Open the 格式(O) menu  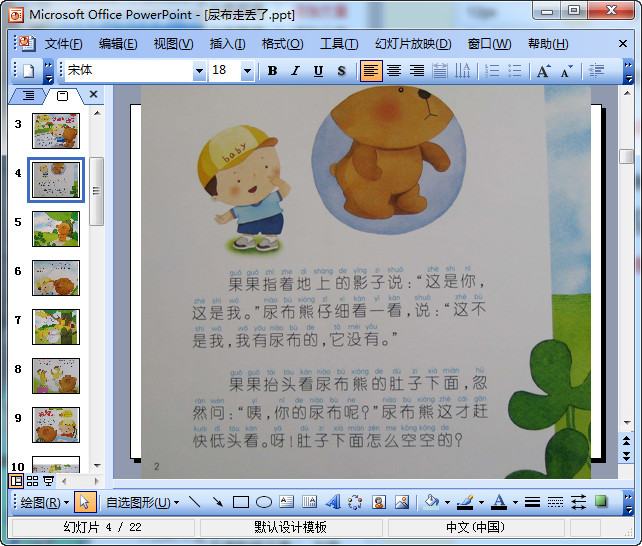click(283, 44)
